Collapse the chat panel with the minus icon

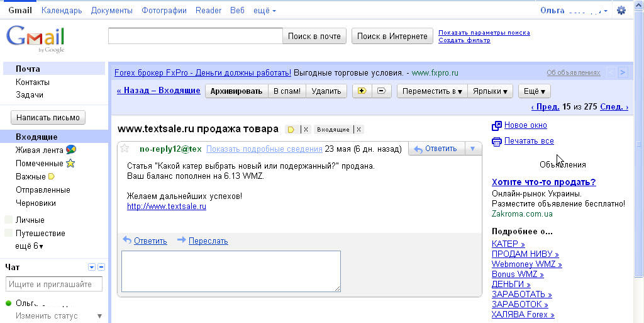click(101, 267)
